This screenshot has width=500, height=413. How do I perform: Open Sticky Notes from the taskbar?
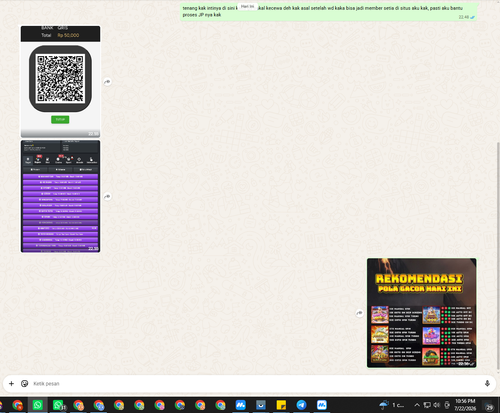pos(281,405)
